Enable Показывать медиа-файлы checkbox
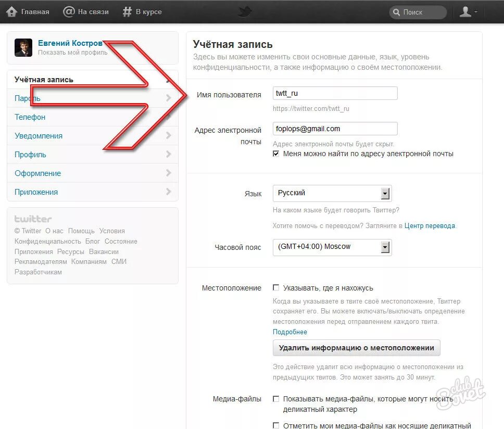This screenshot has width=504, height=429. tap(276, 399)
